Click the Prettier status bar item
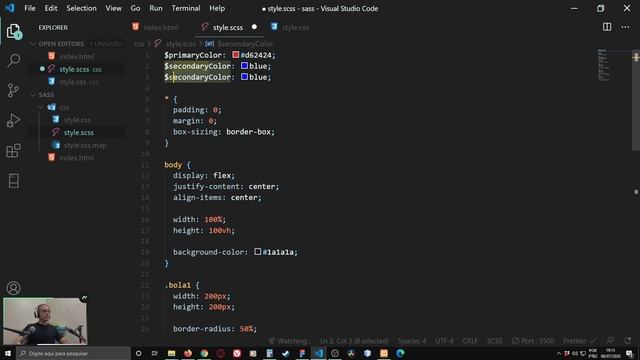This screenshot has height=360, width=640. 580,341
